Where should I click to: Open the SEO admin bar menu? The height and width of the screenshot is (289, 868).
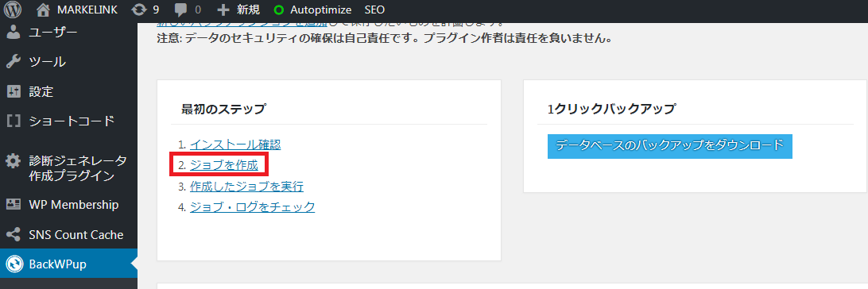pos(374,10)
